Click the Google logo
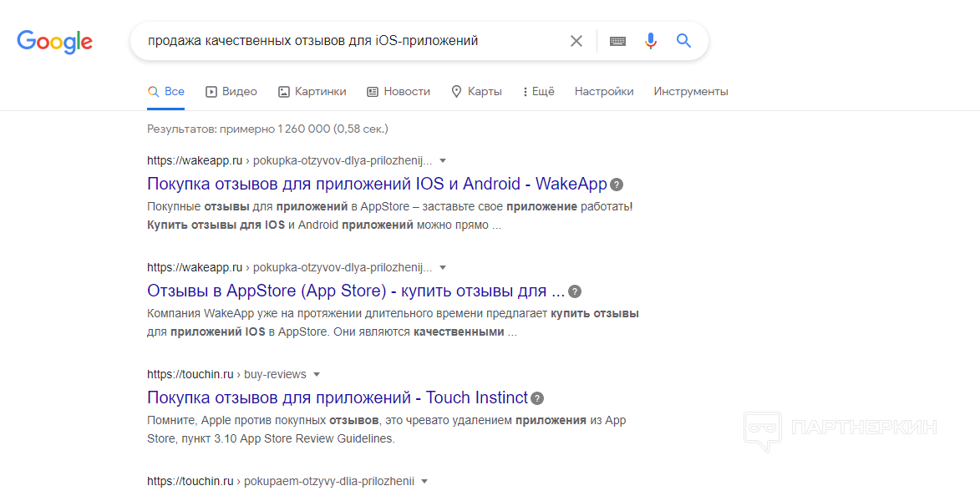Screen dimensions: 980x496 click(55, 41)
